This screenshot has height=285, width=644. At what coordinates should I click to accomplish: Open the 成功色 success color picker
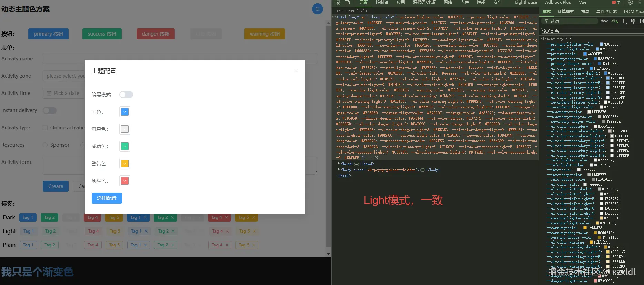coord(125,146)
